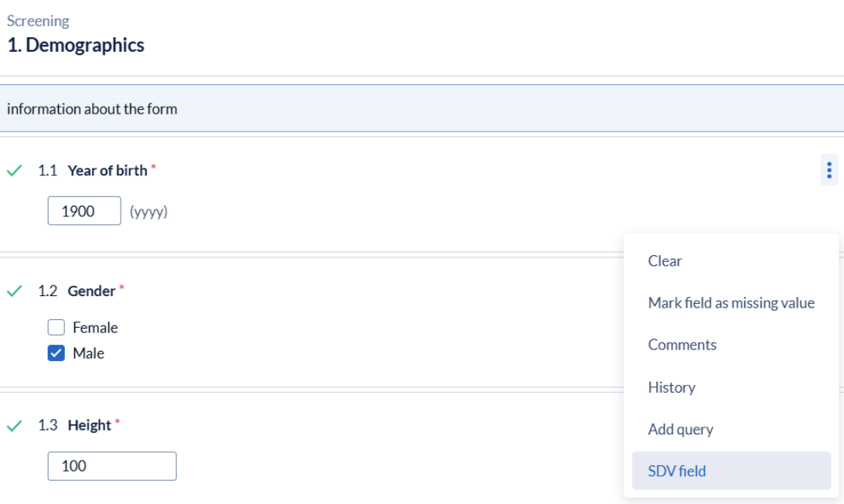Click the green checkmark beside Height
Viewport: 844px width, 504px height.
14,426
